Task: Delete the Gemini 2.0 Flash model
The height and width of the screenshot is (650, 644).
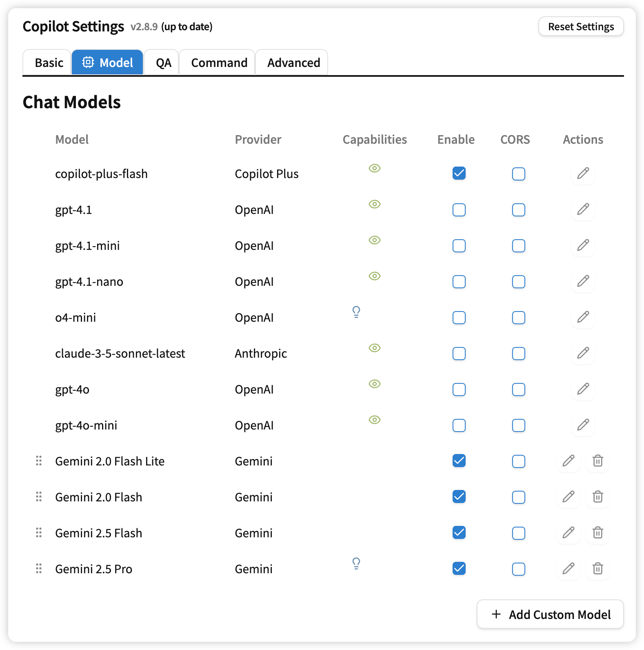Action: click(597, 497)
